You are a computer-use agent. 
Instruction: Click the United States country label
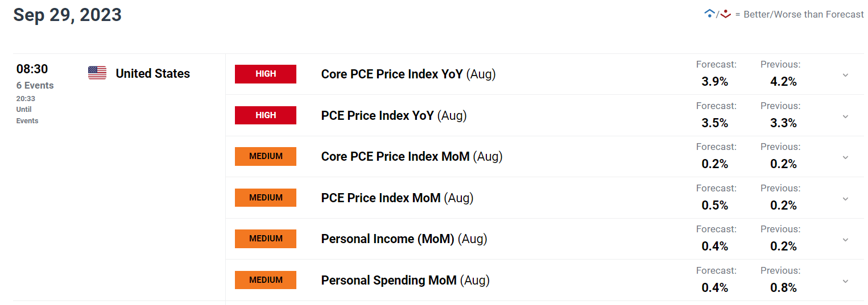153,73
